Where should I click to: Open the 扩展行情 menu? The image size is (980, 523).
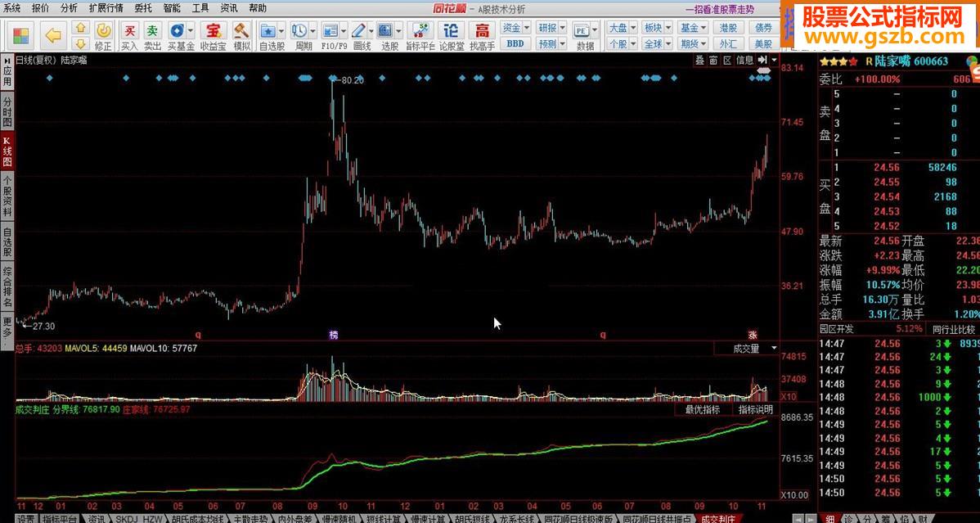pyautogui.click(x=106, y=8)
